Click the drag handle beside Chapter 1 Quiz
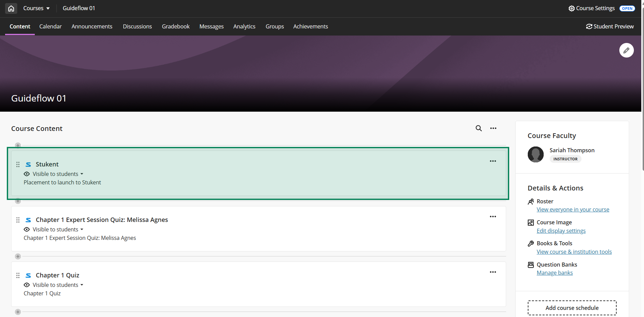This screenshot has height=317, width=644. (x=18, y=275)
